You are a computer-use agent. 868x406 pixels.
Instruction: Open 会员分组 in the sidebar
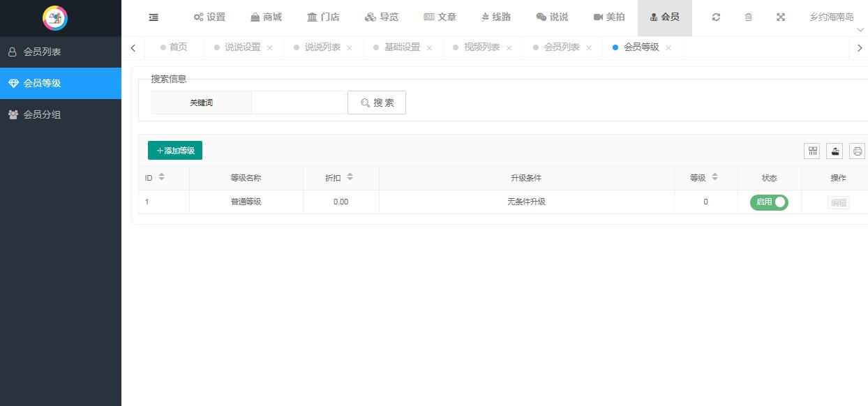click(x=42, y=114)
